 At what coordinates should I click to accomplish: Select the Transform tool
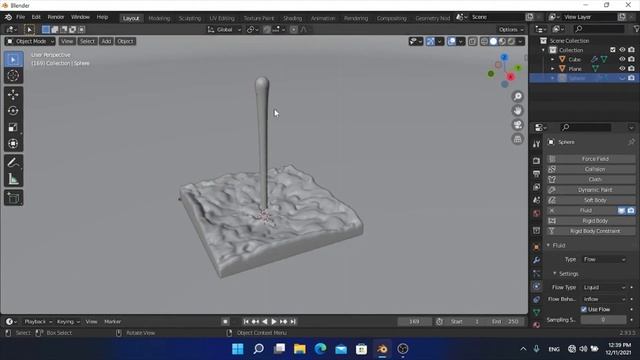click(13, 144)
